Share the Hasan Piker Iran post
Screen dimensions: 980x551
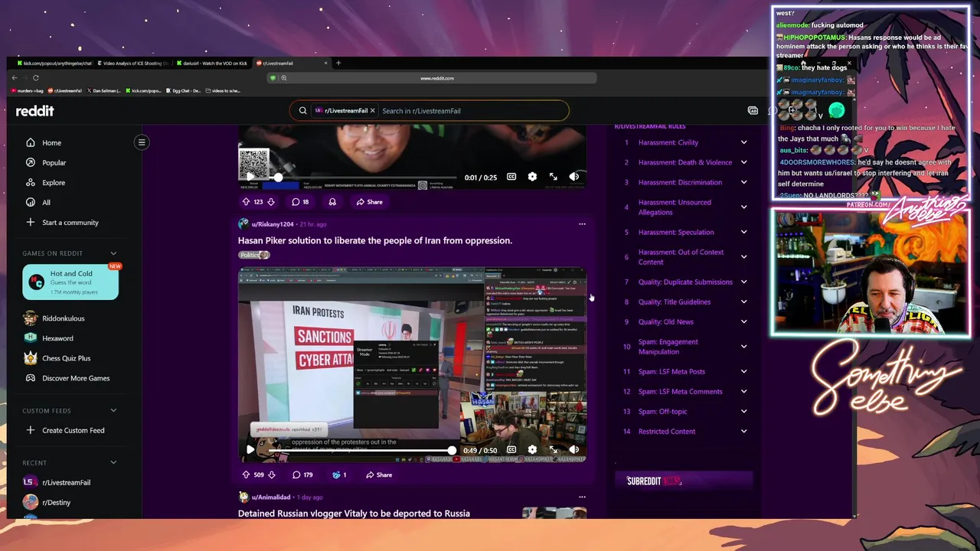coord(379,474)
